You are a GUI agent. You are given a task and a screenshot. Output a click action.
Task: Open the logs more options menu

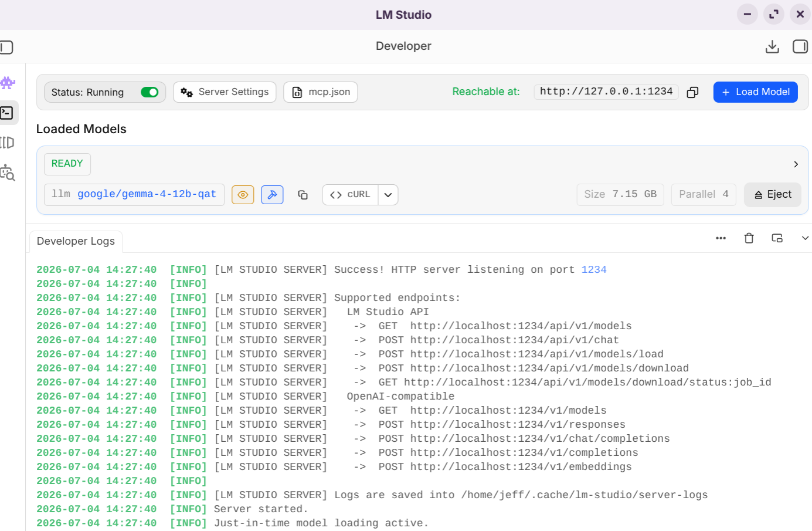721,238
